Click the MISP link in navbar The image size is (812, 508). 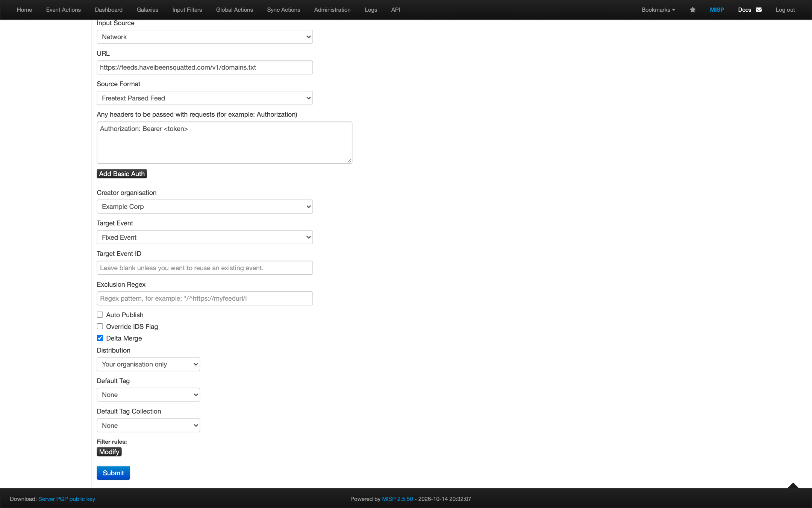[x=717, y=10]
